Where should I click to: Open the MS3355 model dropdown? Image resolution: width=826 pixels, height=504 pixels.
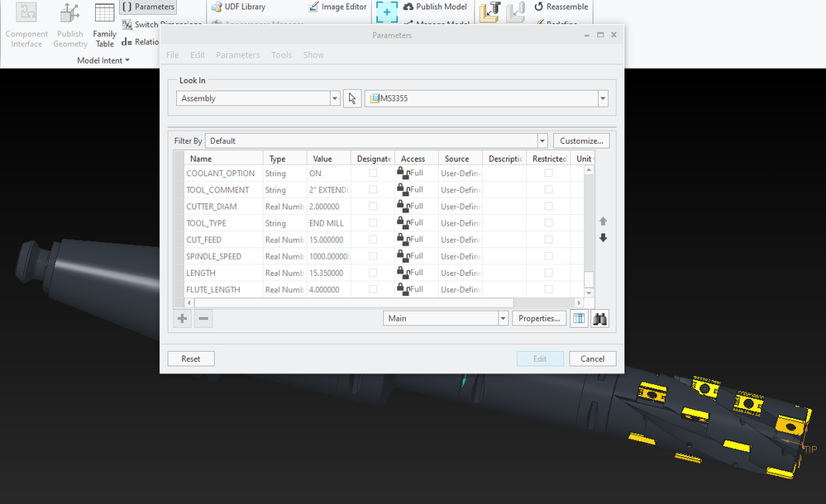pos(603,98)
